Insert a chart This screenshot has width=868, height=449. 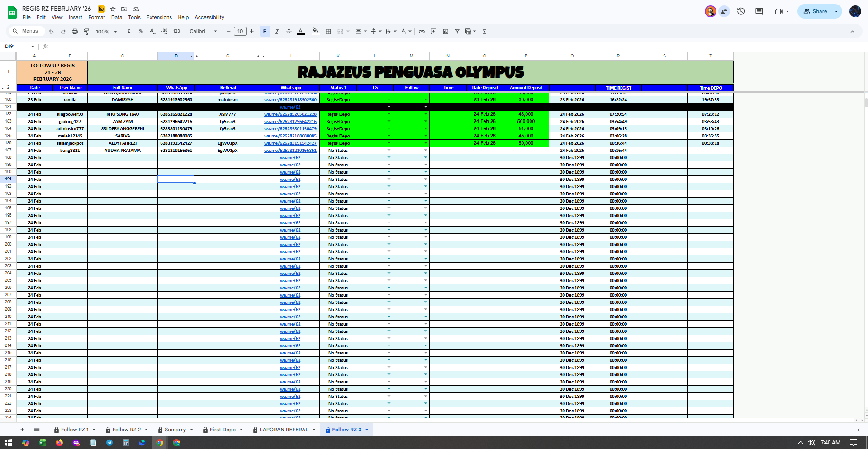446,32
